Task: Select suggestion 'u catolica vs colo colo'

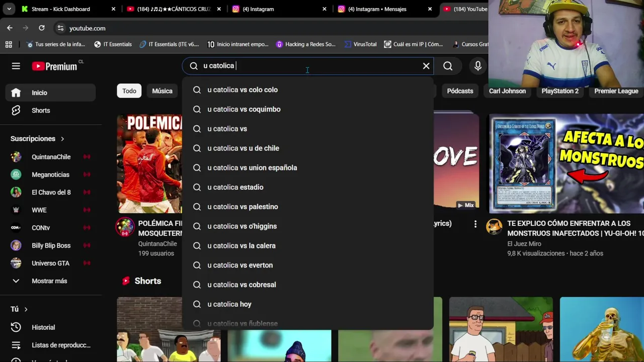Action: (x=307, y=89)
